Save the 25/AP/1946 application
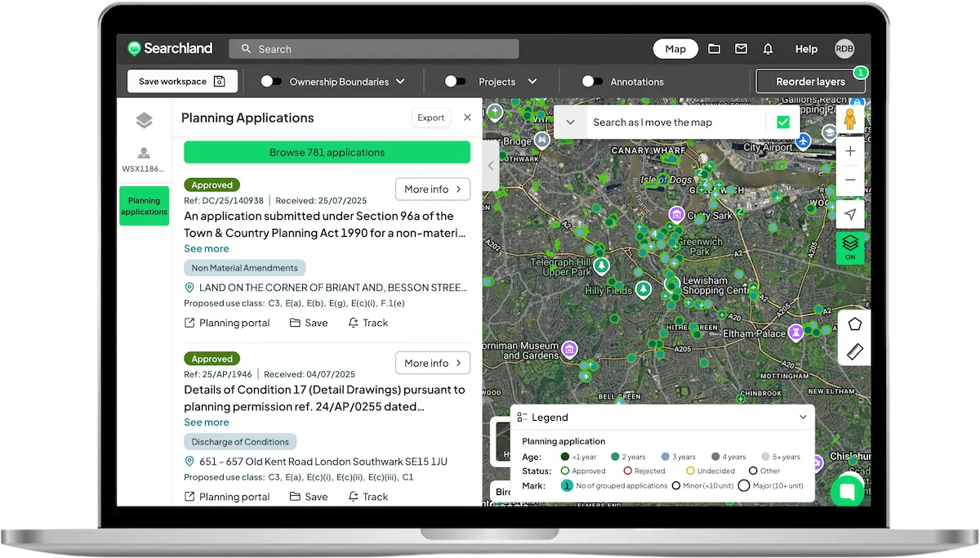The image size is (980, 558). pyautogui.click(x=309, y=497)
